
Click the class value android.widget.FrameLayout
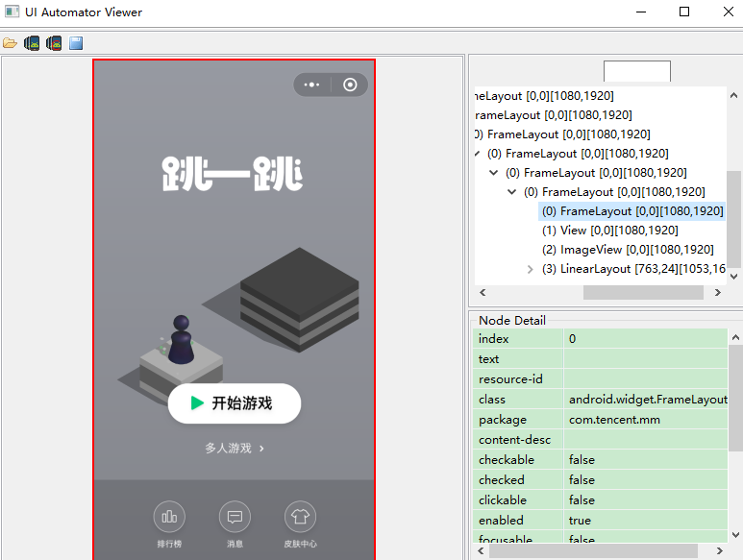click(648, 400)
